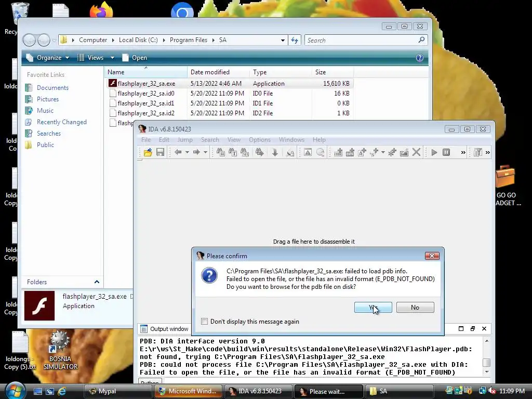Click IDA's edit pencil toolbar icon
Screen dimensions: 532x399
(x=404, y=152)
